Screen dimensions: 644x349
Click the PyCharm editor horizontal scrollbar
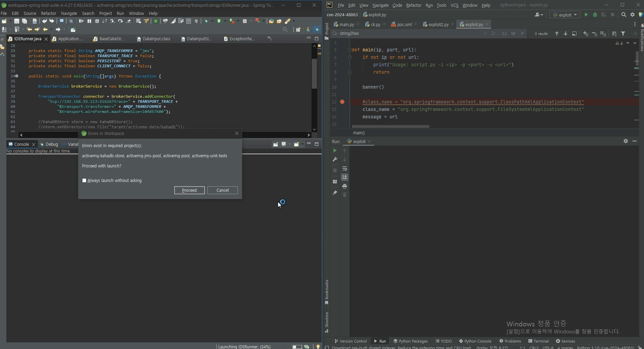391,126
